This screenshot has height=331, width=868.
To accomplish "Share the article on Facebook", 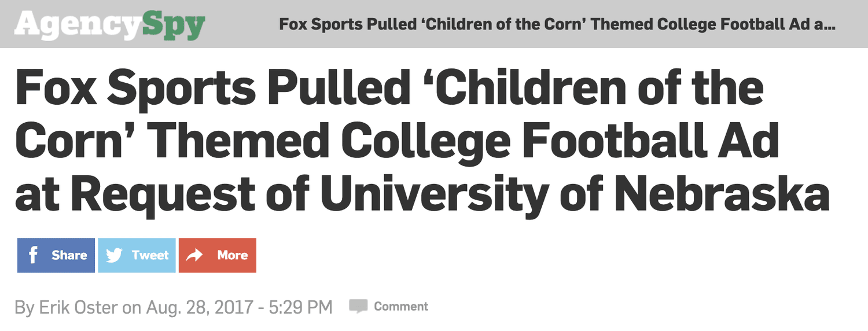I will click(56, 255).
